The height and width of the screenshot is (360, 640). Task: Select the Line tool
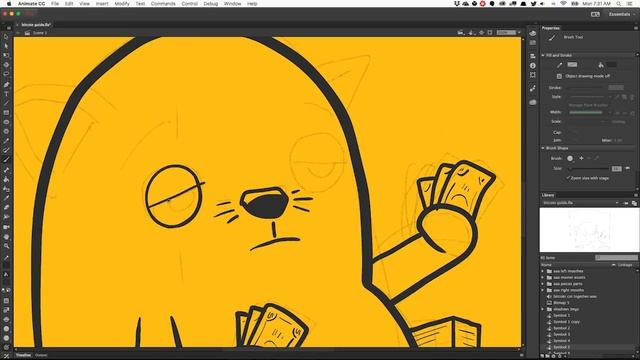click(6, 103)
